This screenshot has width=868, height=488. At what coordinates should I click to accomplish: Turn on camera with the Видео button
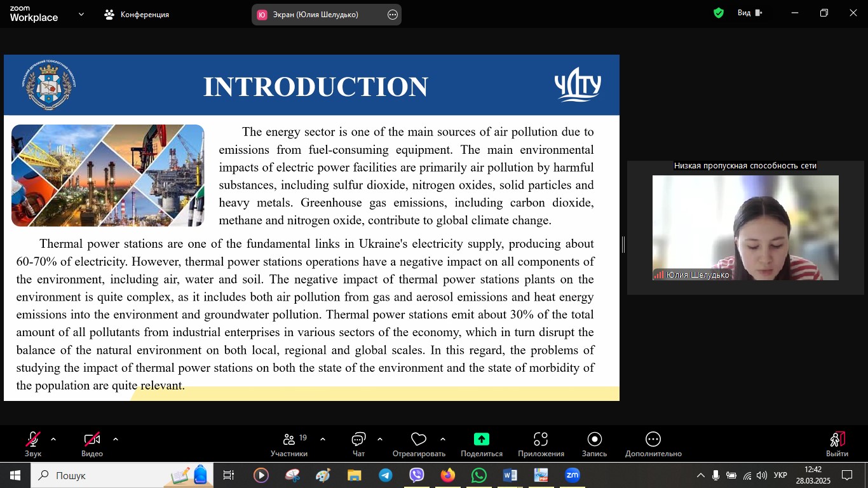[92, 444]
